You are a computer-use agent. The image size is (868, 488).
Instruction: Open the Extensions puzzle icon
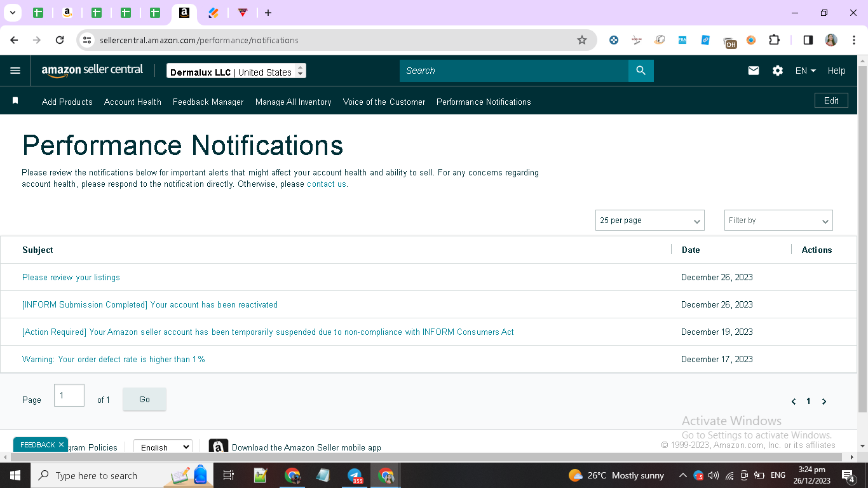coord(774,40)
